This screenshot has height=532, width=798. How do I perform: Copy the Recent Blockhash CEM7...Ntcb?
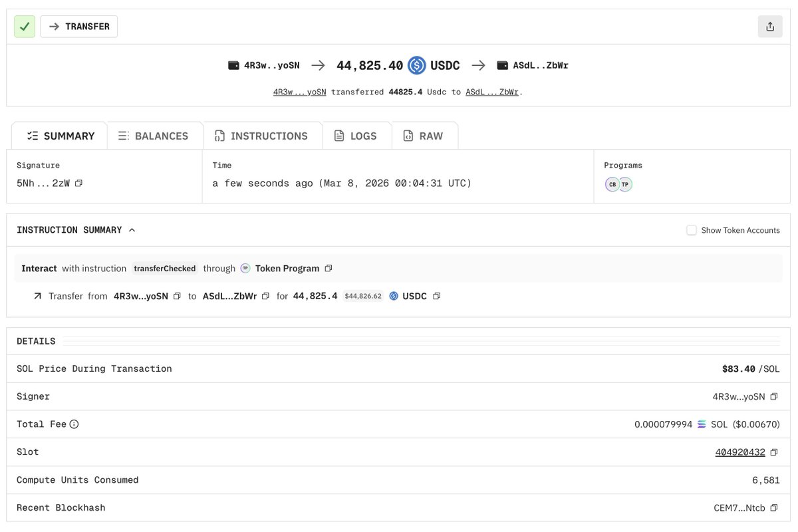point(773,507)
